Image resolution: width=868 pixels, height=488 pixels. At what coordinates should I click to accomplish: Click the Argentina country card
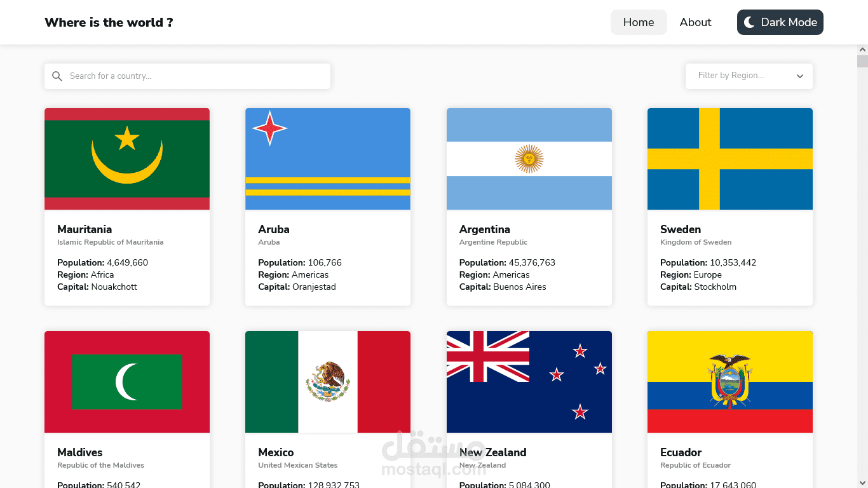529,207
